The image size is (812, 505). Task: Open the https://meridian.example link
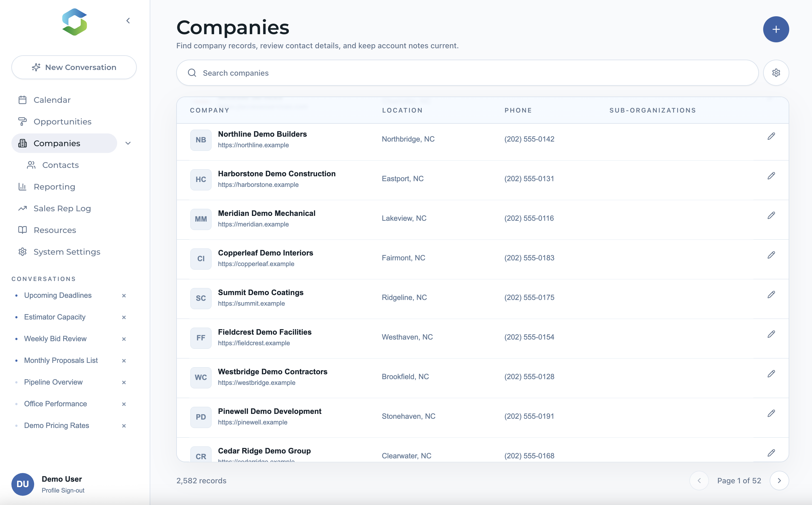pyautogui.click(x=253, y=224)
